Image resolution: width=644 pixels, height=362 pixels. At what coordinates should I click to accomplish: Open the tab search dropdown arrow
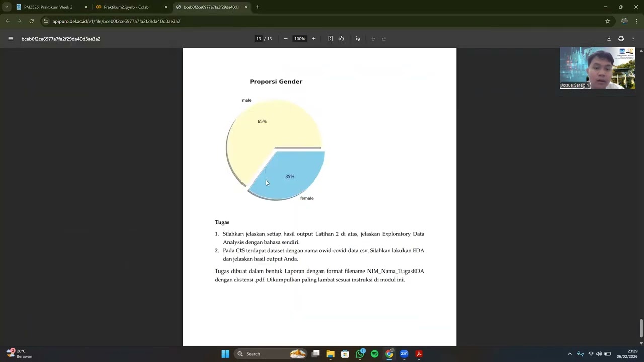pyautogui.click(x=7, y=7)
